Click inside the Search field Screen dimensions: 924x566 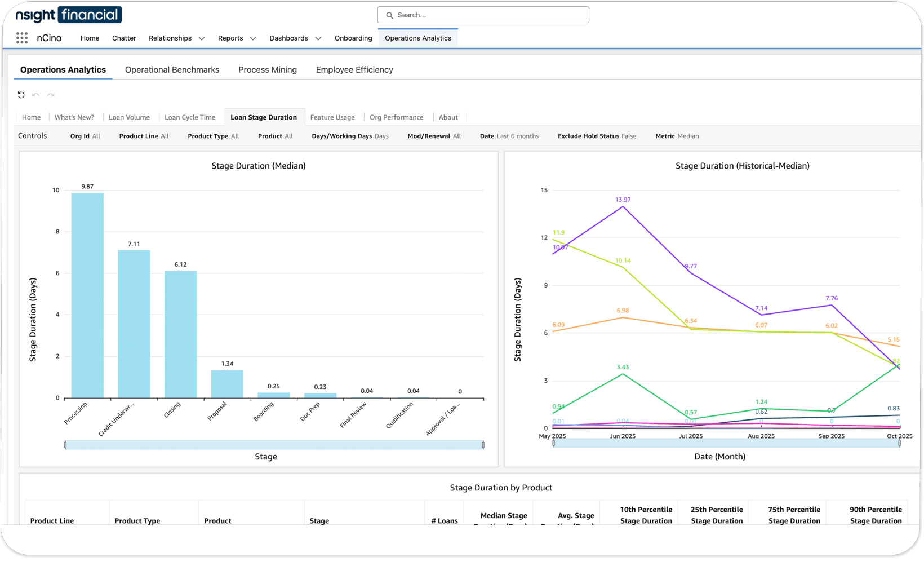tap(485, 15)
